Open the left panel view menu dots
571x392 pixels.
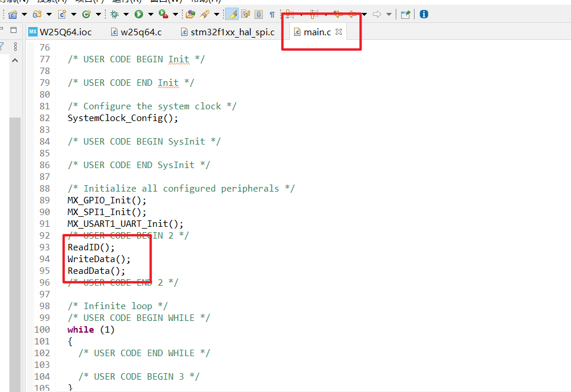(15, 46)
